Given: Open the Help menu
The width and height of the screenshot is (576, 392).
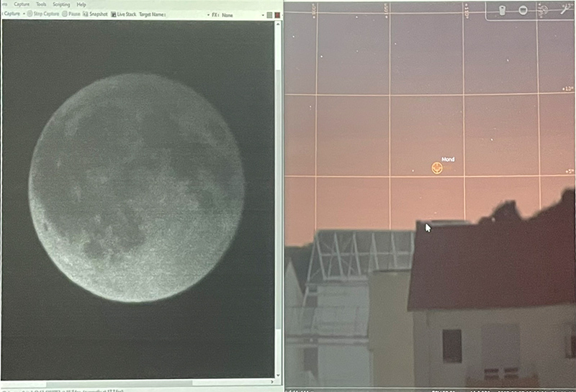Looking at the screenshot, I should click(x=81, y=4).
